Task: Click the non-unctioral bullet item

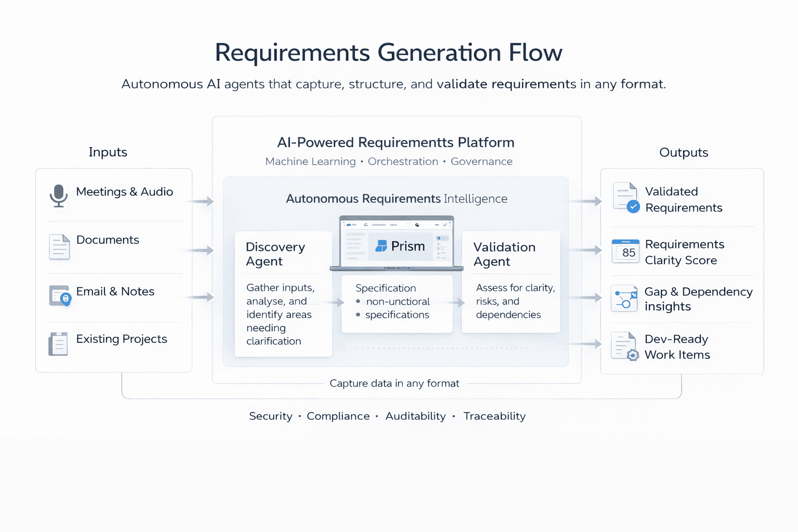Action: pos(397,302)
